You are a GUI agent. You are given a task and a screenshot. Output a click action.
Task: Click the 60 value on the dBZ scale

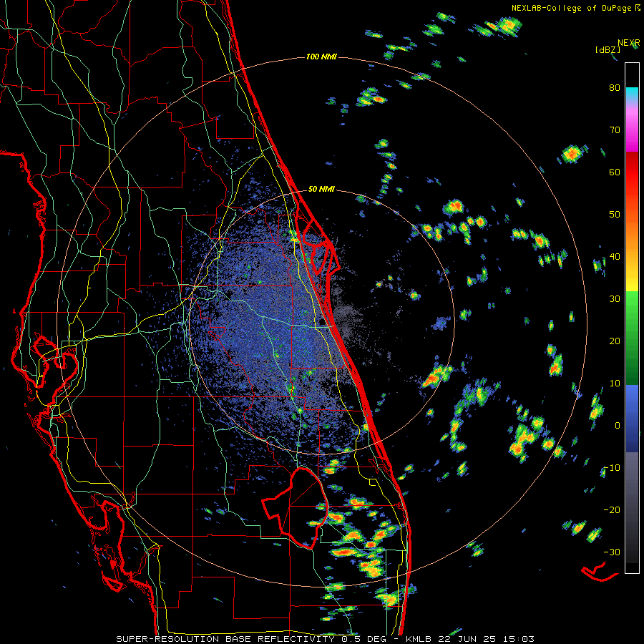pyautogui.click(x=615, y=172)
